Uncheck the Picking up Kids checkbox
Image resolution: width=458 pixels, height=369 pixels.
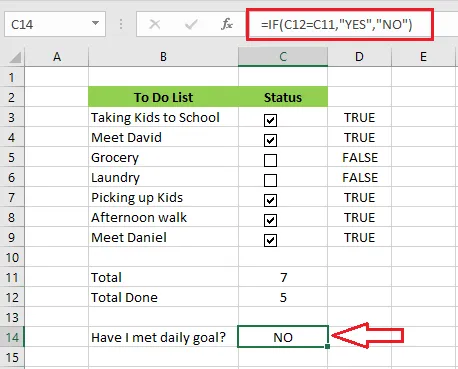point(270,200)
